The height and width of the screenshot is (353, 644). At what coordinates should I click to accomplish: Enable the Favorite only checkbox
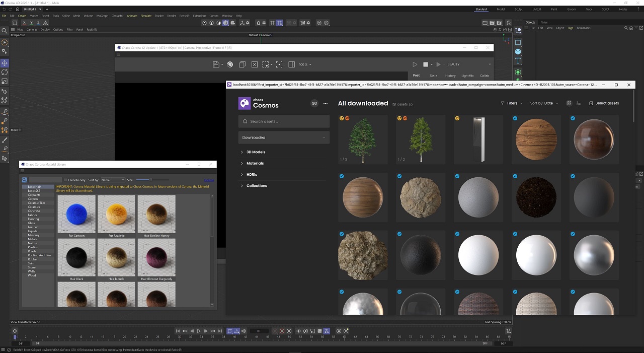[65, 180]
